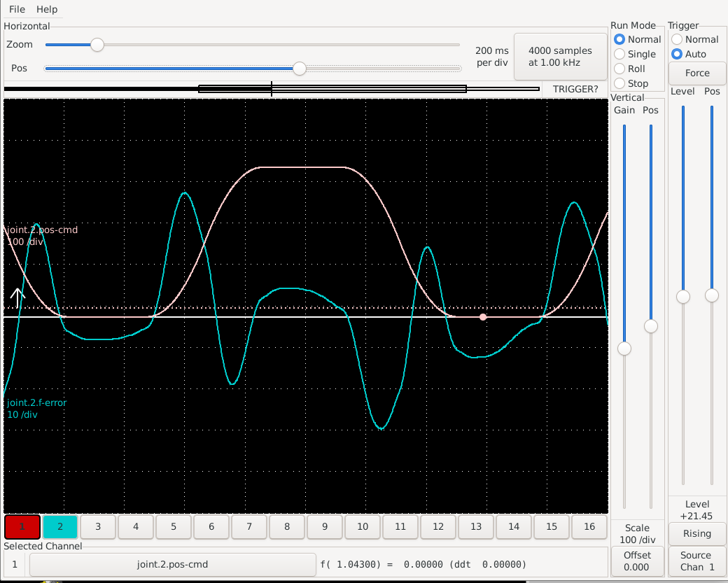Viewport: 728px width, 583px height.
Task: Enable channel 15
Action: click(x=552, y=527)
